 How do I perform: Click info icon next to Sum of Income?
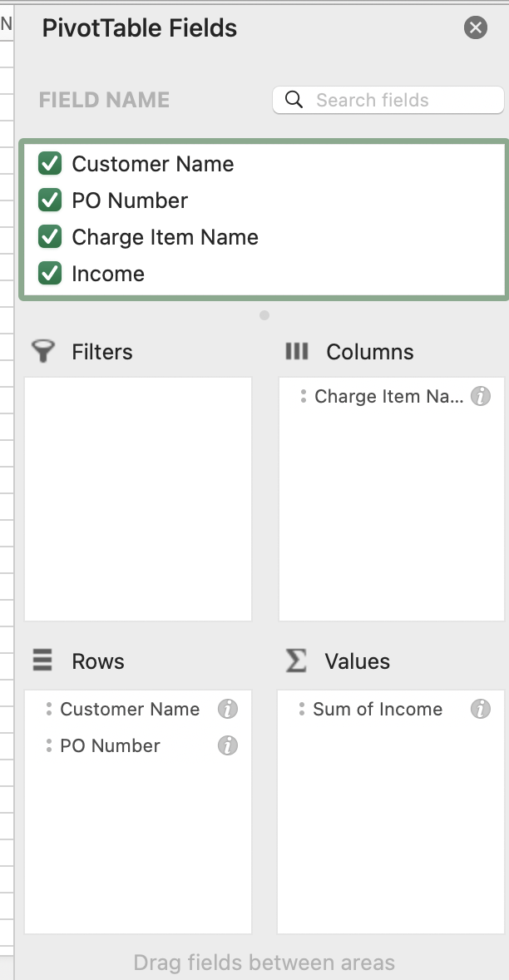(x=481, y=709)
